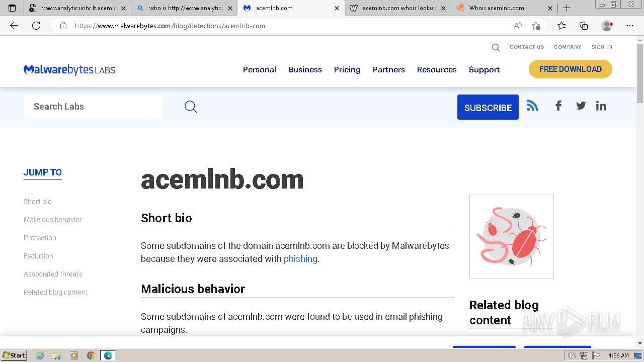Open the browser profile avatar
644x362 pixels.
607,26
